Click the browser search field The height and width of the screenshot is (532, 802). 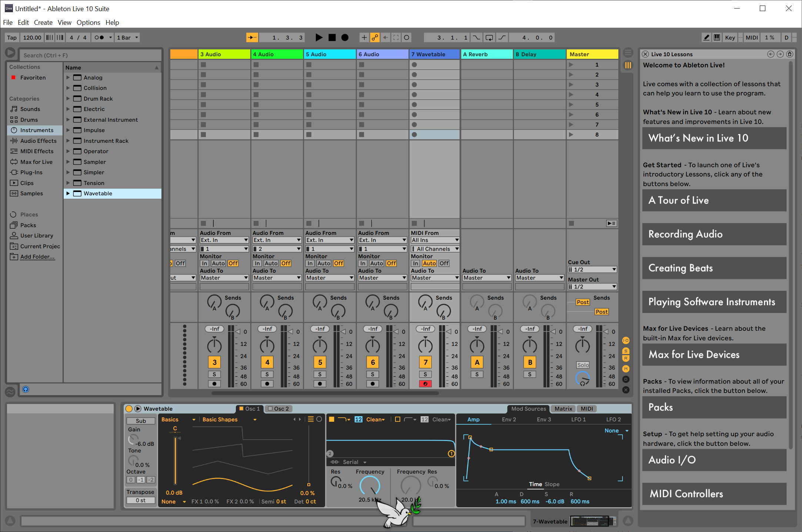pos(90,55)
